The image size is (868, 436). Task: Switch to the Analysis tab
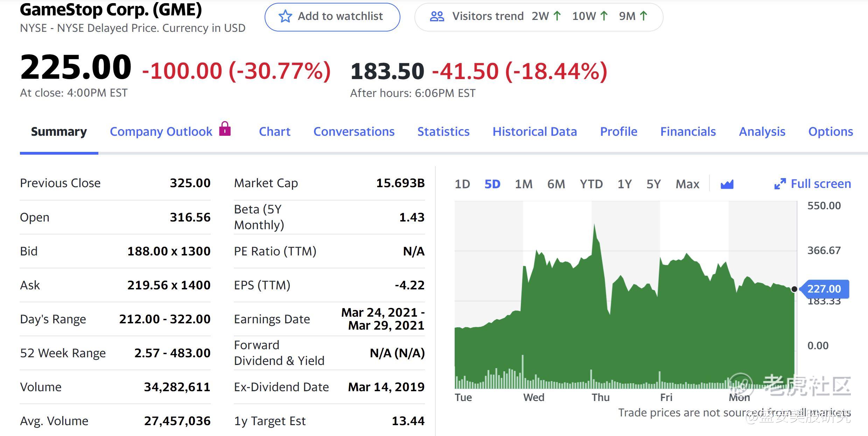pos(762,132)
